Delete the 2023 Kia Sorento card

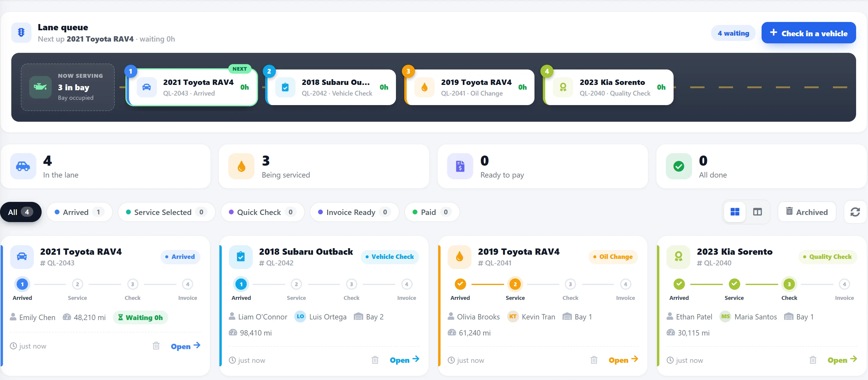(x=813, y=360)
